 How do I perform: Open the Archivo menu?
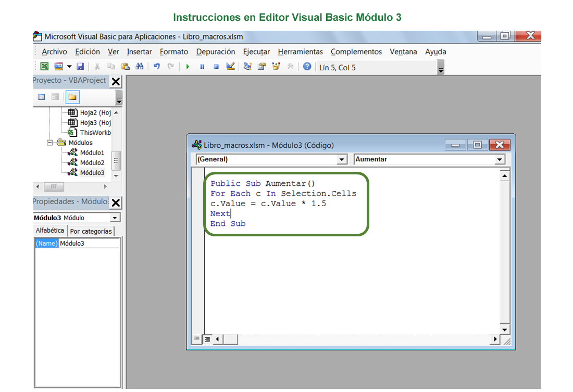(x=54, y=52)
